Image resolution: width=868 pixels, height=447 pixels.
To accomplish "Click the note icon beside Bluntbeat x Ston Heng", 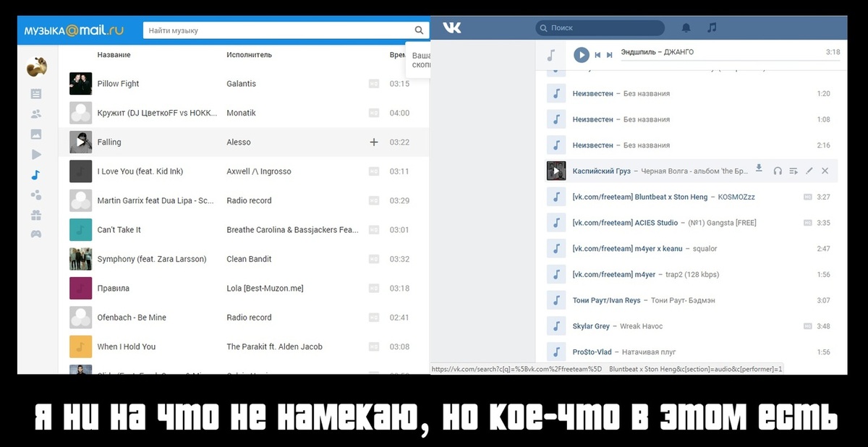I will (556, 197).
